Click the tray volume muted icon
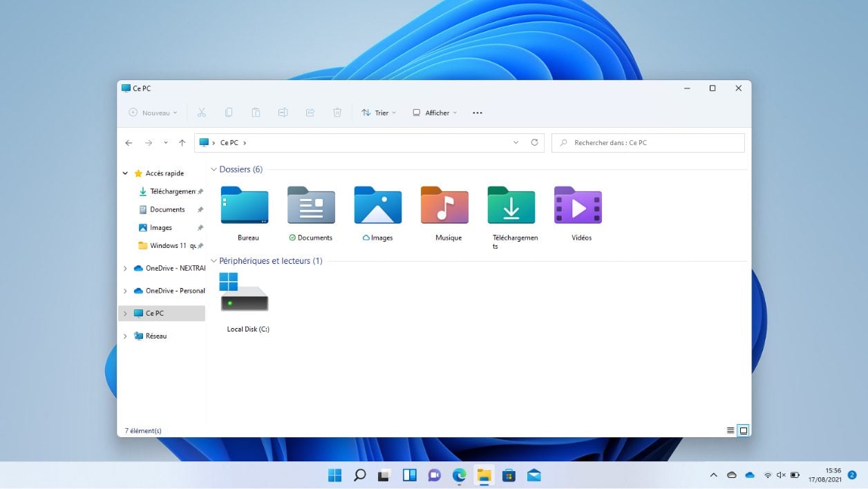Screen dimensions: 868x489 (781, 475)
